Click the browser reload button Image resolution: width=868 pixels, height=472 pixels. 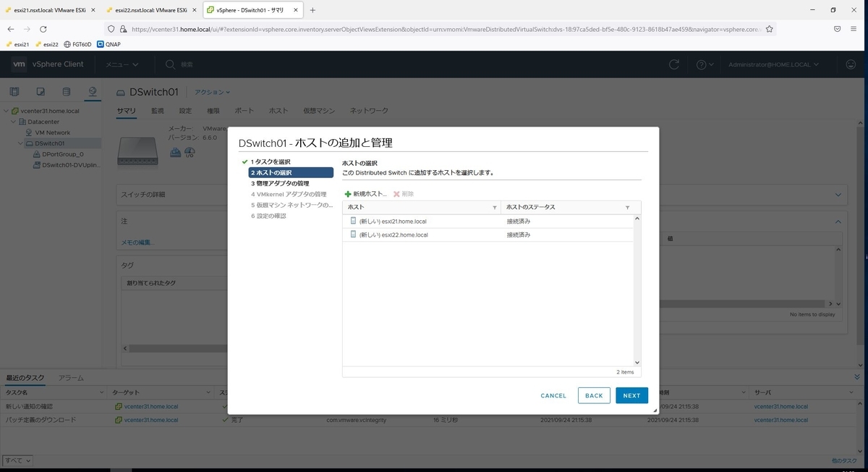click(x=43, y=29)
